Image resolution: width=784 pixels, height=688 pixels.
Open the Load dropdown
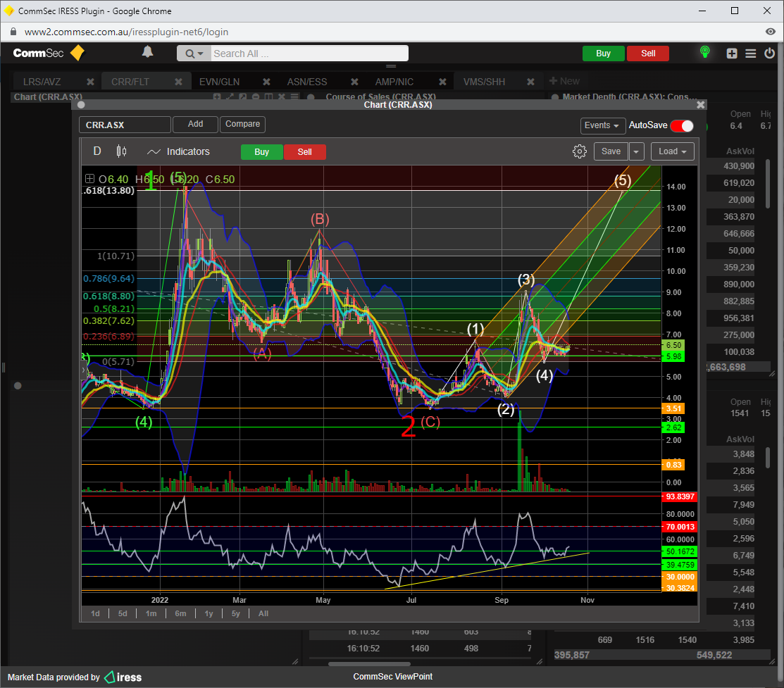[x=672, y=151]
